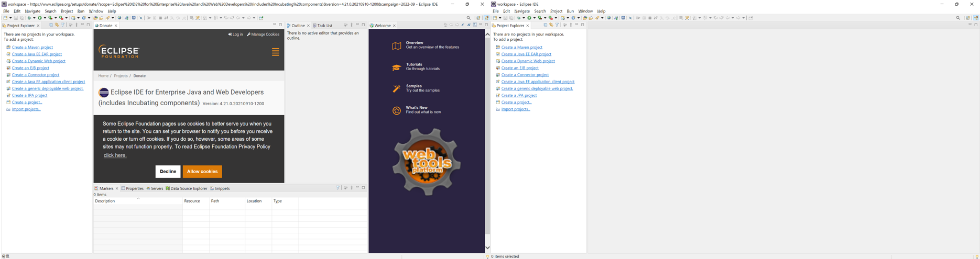Open View Menu of the Markers view

click(352, 188)
